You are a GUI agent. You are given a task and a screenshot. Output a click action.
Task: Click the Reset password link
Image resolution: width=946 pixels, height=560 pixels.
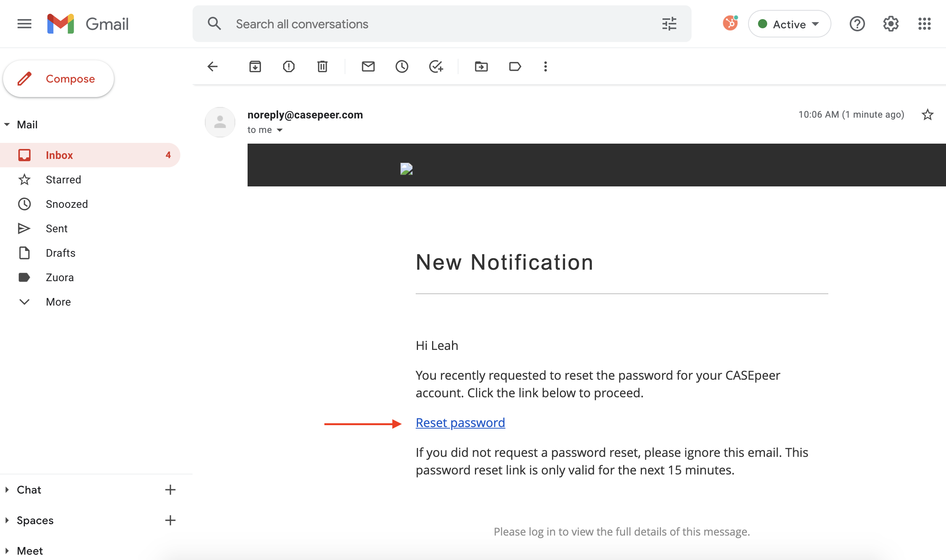[x=460, y=423]
